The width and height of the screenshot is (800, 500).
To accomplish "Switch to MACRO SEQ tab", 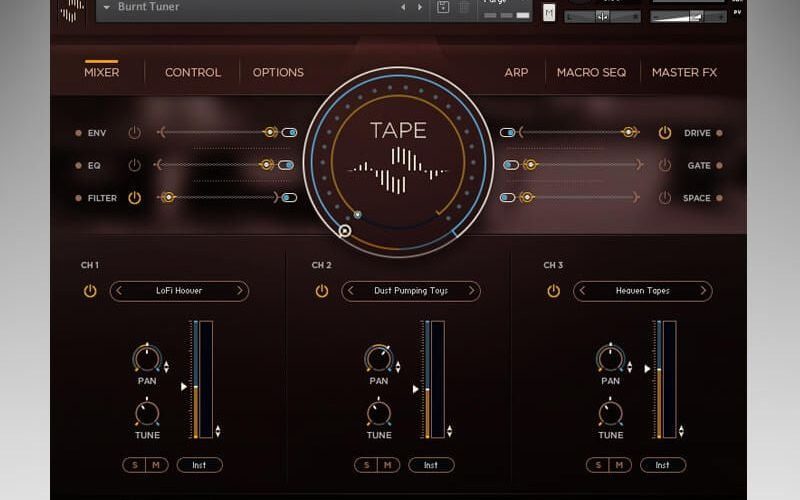I will click(x=591, y=72).
